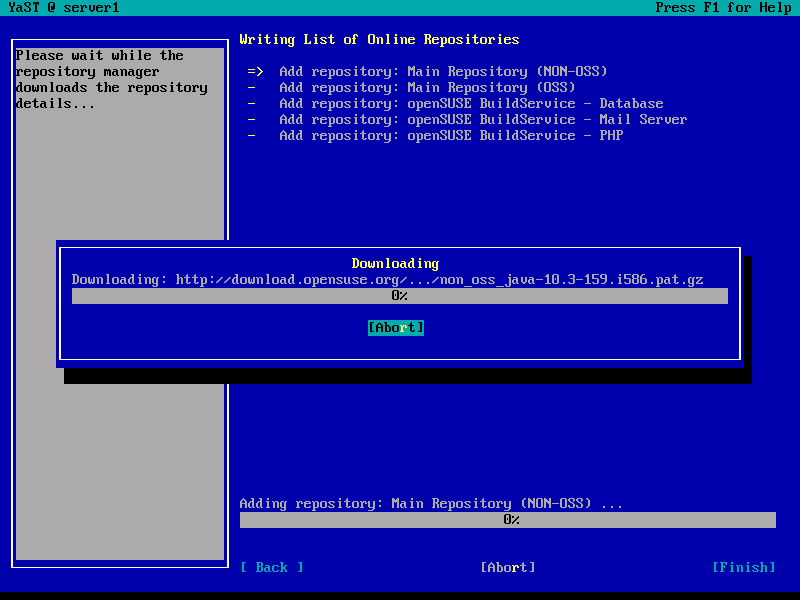Select 'Add repository: Main Repository (NON-OSS)' line
This screenshot has width=800, height=600.
click(x=443, y=71)
